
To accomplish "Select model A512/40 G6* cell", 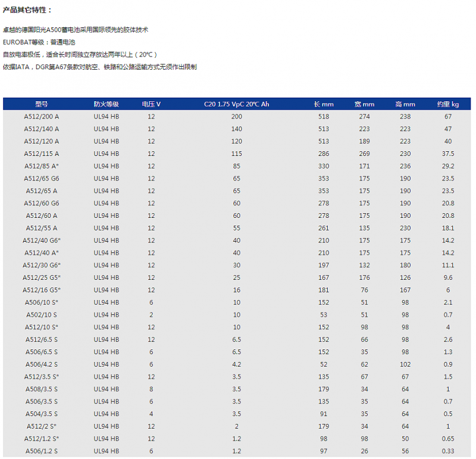I will pos(41,241).
